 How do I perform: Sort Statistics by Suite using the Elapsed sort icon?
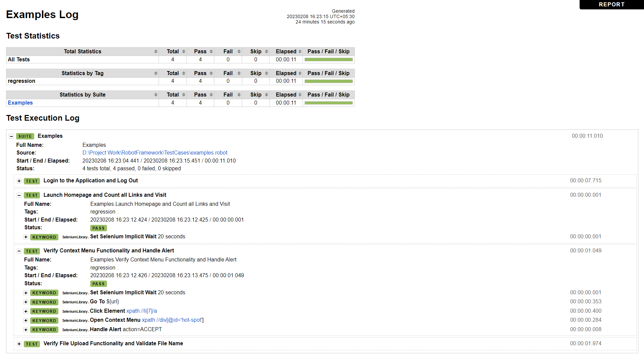pyautogui.click(x=300, y=95)
